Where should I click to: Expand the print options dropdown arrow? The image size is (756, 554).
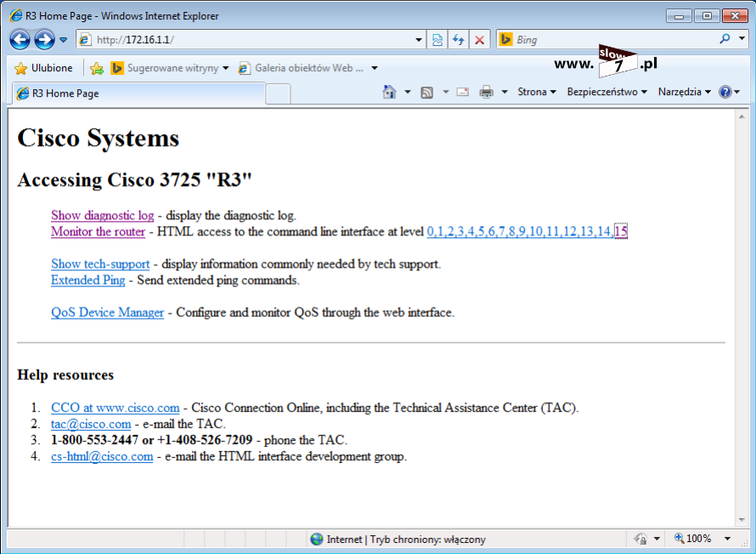505,92
